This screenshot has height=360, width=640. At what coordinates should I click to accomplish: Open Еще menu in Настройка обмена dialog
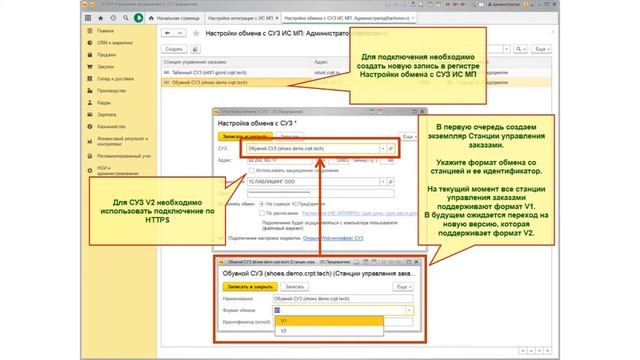tap(408, 137)
